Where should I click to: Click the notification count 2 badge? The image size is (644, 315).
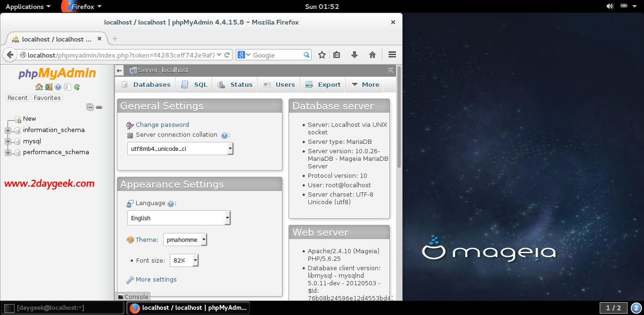pos(636,308)
